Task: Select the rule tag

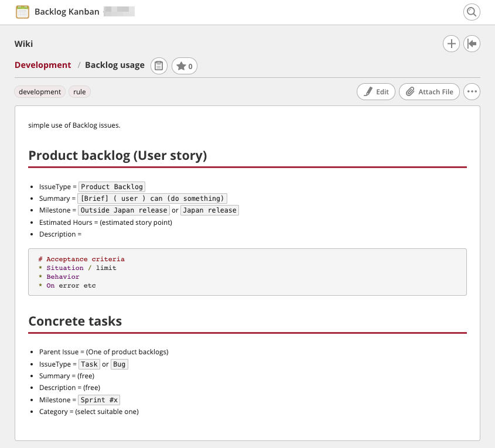Action: pos(80,92)
